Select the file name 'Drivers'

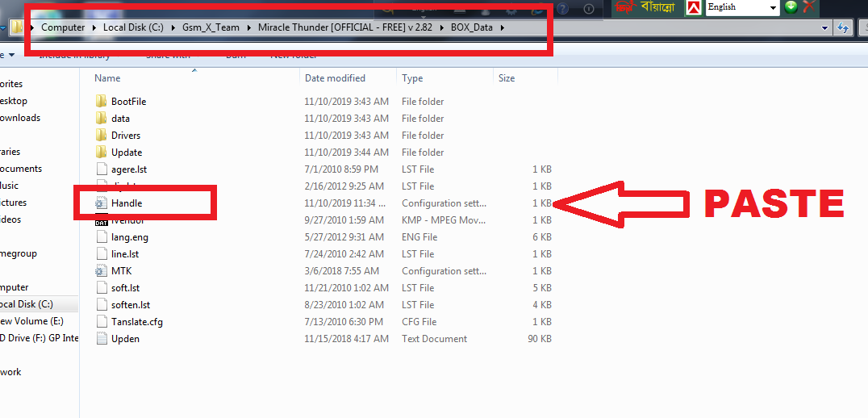pos(126,135)
